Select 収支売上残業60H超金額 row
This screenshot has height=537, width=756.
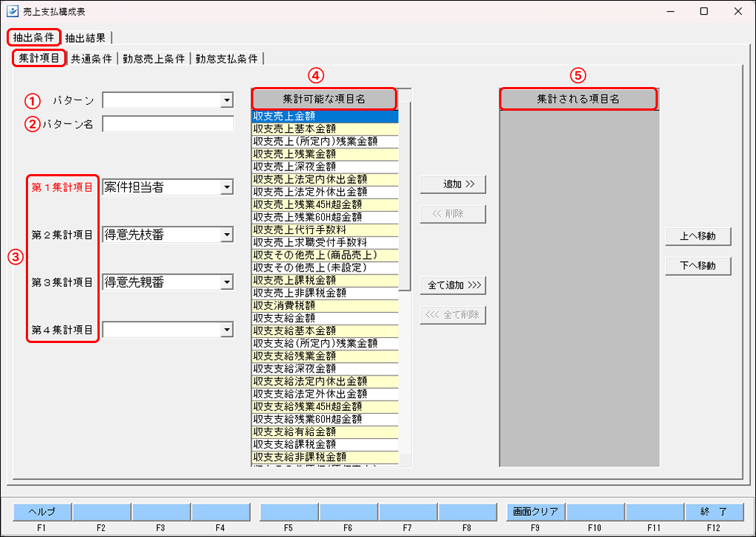(325, 217)
